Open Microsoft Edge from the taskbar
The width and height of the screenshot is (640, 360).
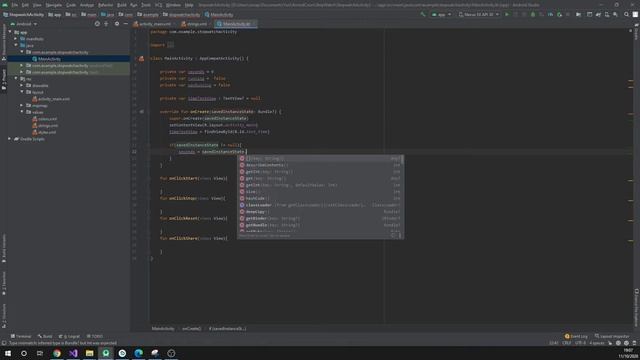point(138,353)
